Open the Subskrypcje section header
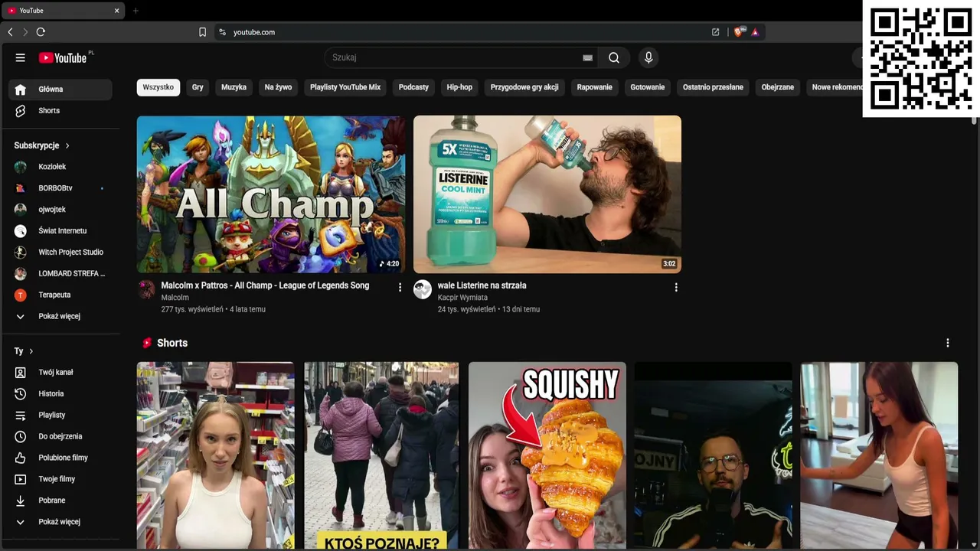 pos(42,145)
